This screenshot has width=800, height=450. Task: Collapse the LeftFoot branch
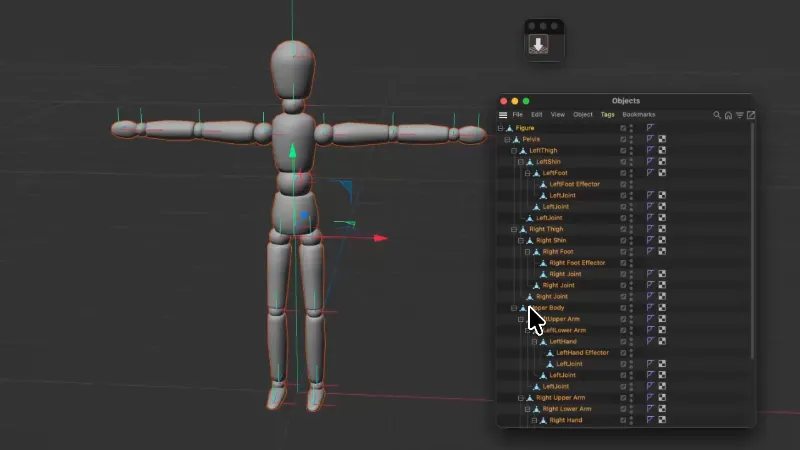click(x=528, y=173)
